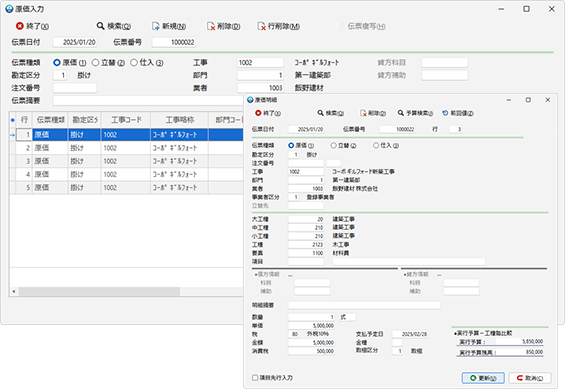Click 削除 icon in 原価明細 window
565x389 pixels.
pyautogui.click(x=364, y=113)
